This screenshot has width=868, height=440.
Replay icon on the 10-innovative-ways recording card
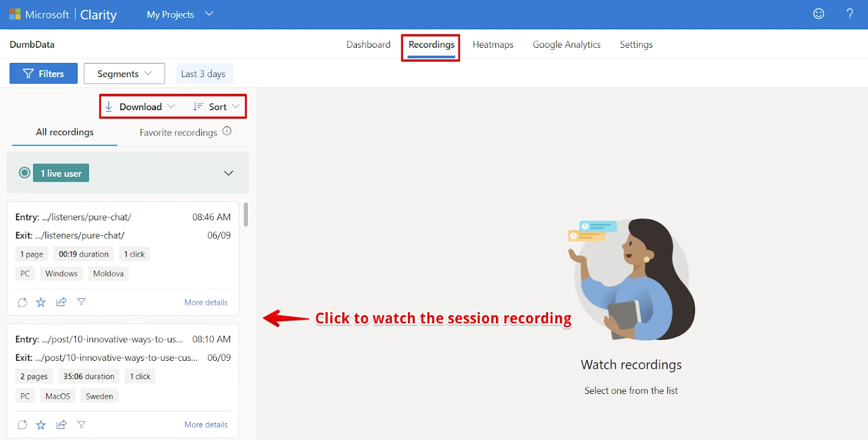[22, 425]
